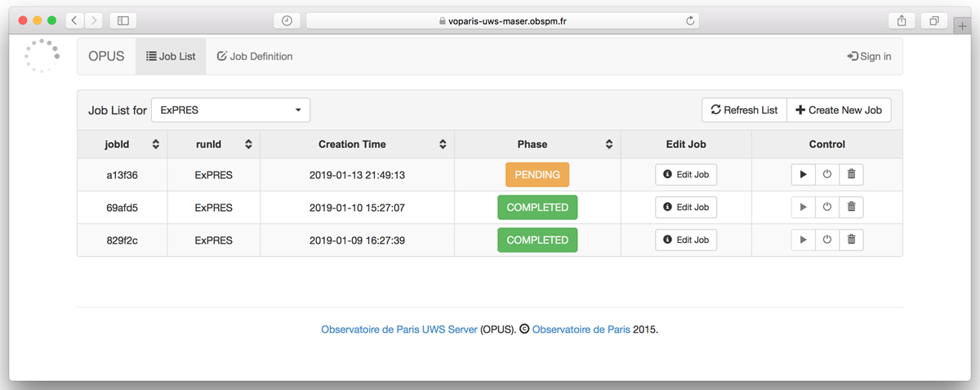The image size is (980, 390).
Task: Start the pending job a13f36
Action: pos(803,174)
